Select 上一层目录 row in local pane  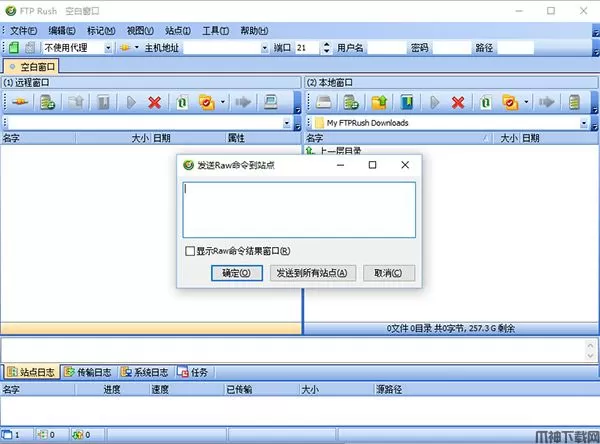(x=333, y=150)
